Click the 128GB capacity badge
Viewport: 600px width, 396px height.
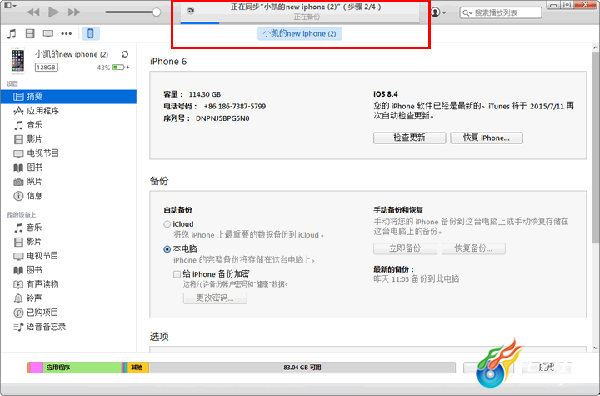coord(46,67)
